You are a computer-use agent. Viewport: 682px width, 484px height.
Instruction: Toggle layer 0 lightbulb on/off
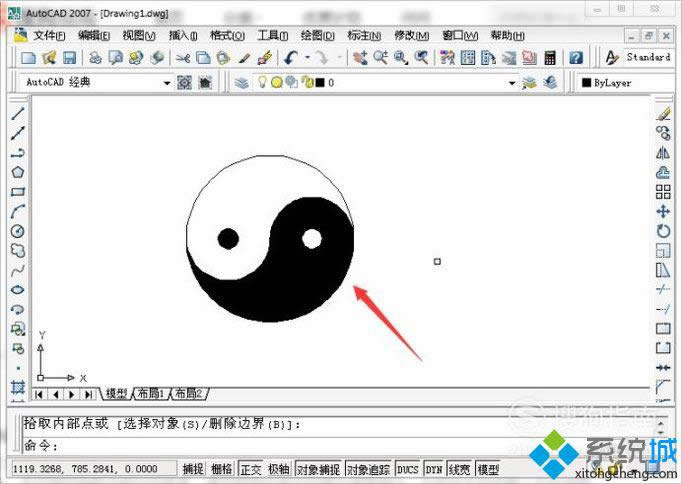coord(262,81)
